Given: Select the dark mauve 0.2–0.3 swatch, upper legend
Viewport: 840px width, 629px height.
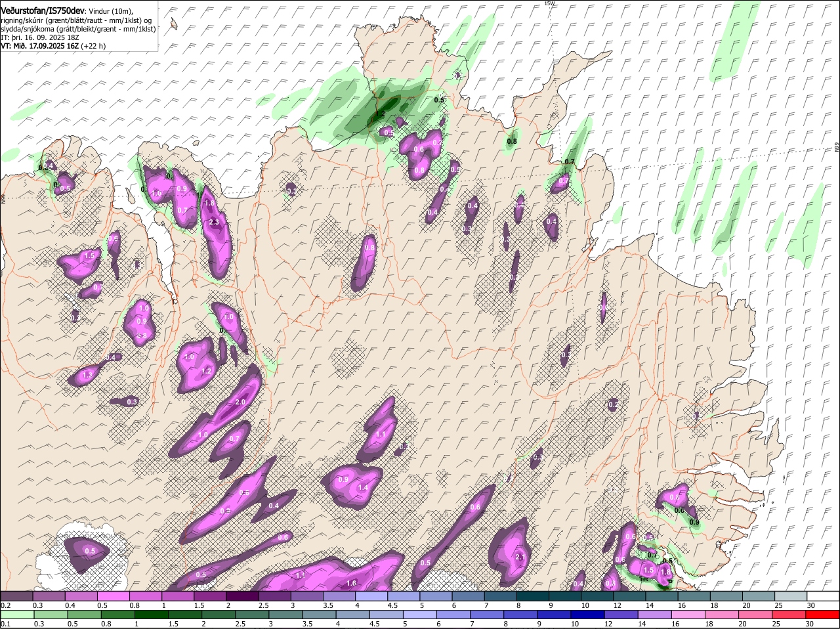Looking at the screenshot, I should coord(16,596).
